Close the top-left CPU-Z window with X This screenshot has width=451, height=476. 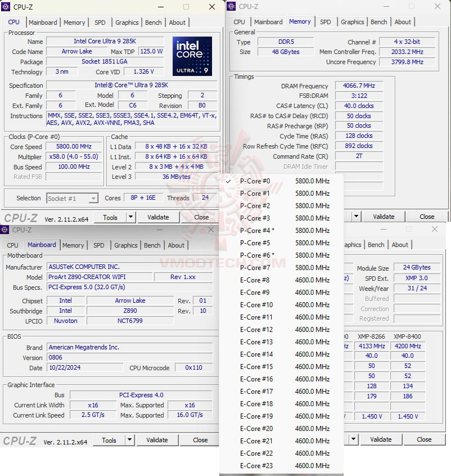click(x=212, y=7)
